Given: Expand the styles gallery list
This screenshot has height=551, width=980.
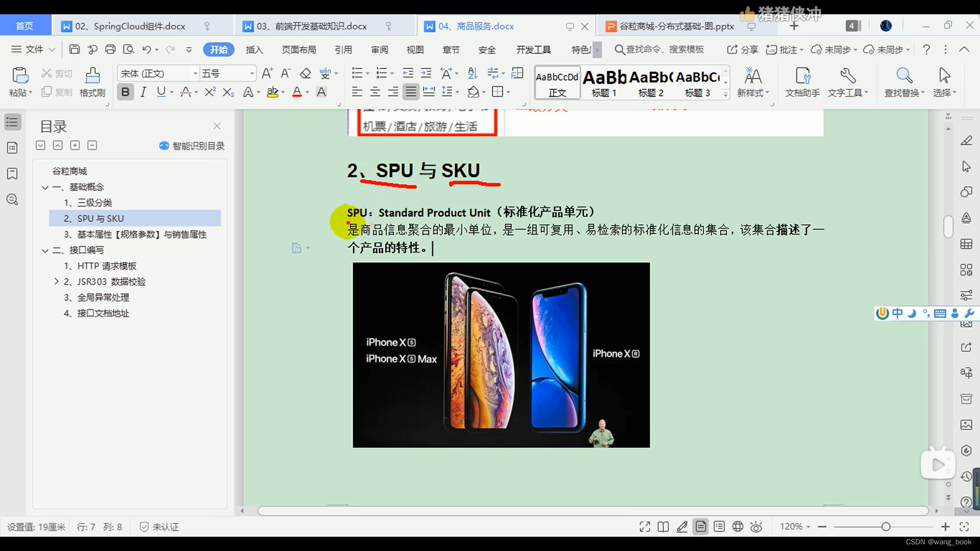Looking at the screenshot, I should pyautogui.click(x=725, y=94).
